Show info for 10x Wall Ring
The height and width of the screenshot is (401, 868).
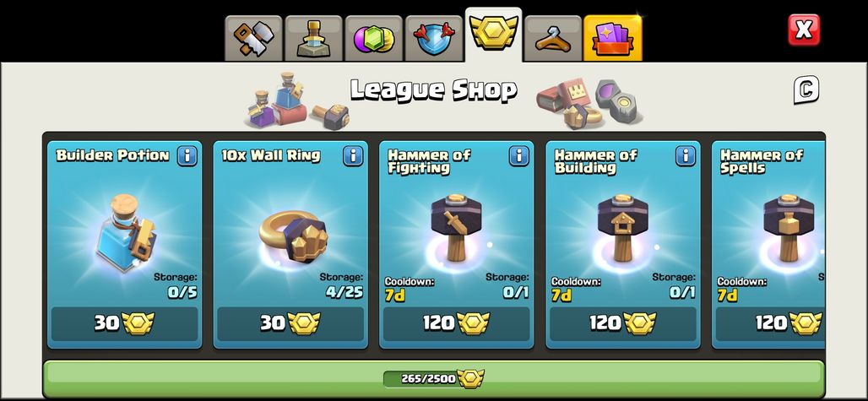click(x=353, y=156)
